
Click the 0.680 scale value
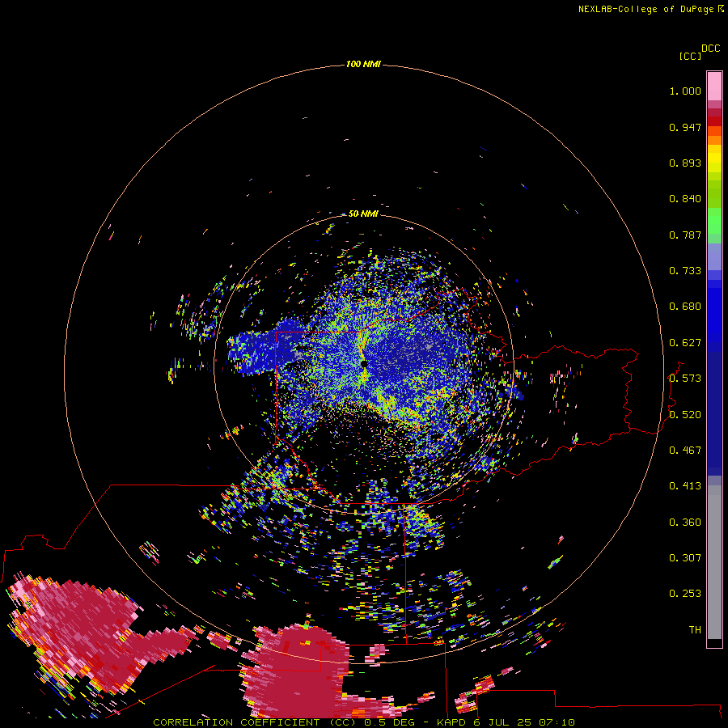click(x=685, y=307)
